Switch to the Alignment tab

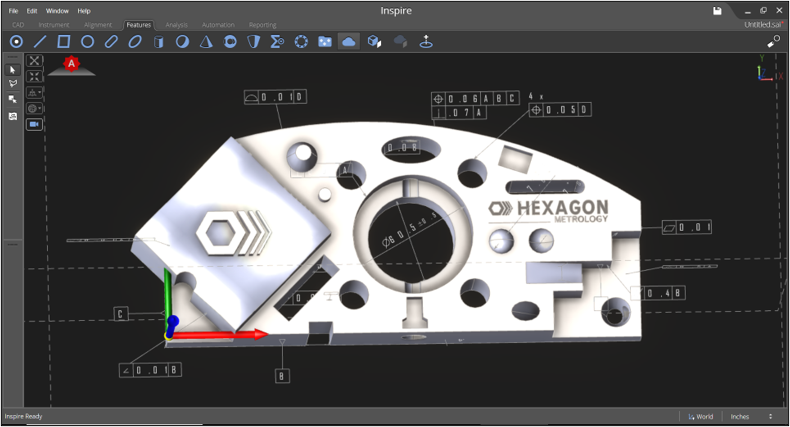coord(98,24)
